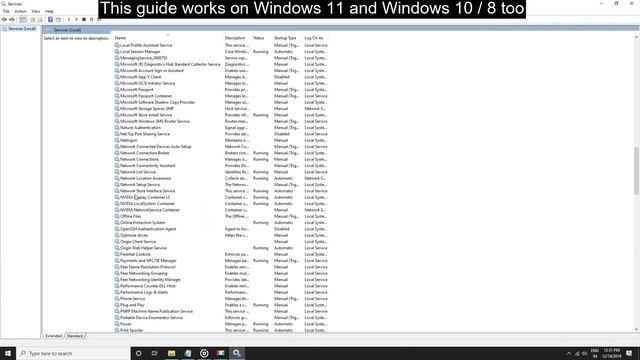The image size is (640, 360).
Task: Switch to the Standard tab
Action: tap(75, 336)
